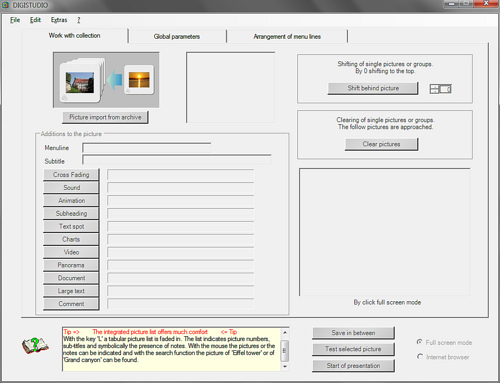Click the Sound value field

180,188
